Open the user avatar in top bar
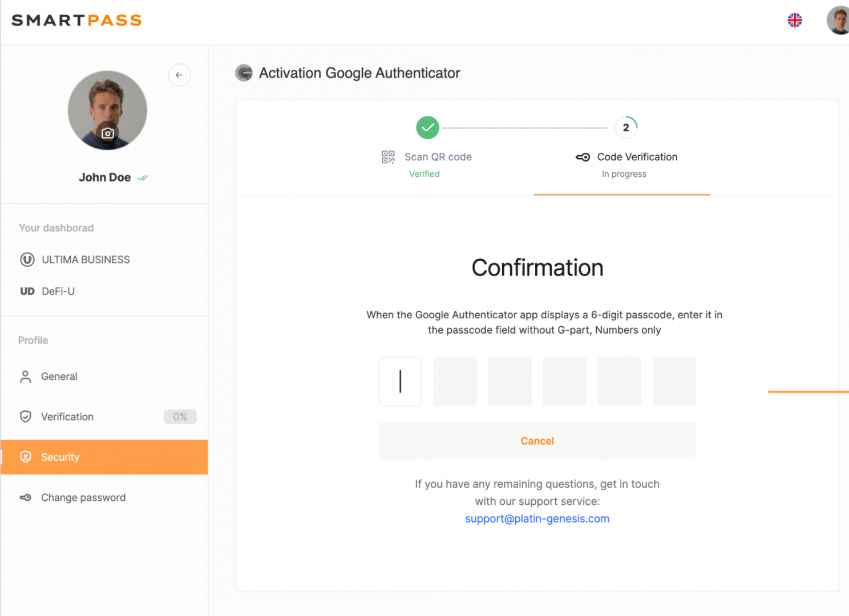The image size is (849, 616). (838, 21)
